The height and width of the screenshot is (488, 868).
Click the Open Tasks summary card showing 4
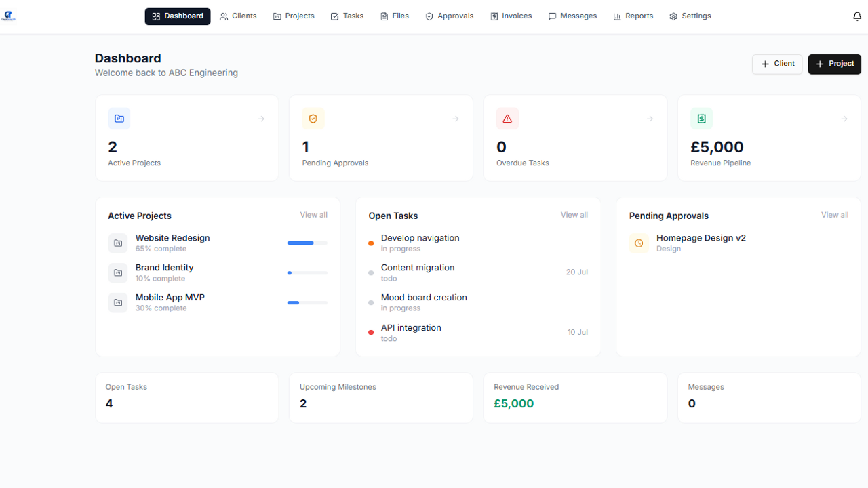187,397
